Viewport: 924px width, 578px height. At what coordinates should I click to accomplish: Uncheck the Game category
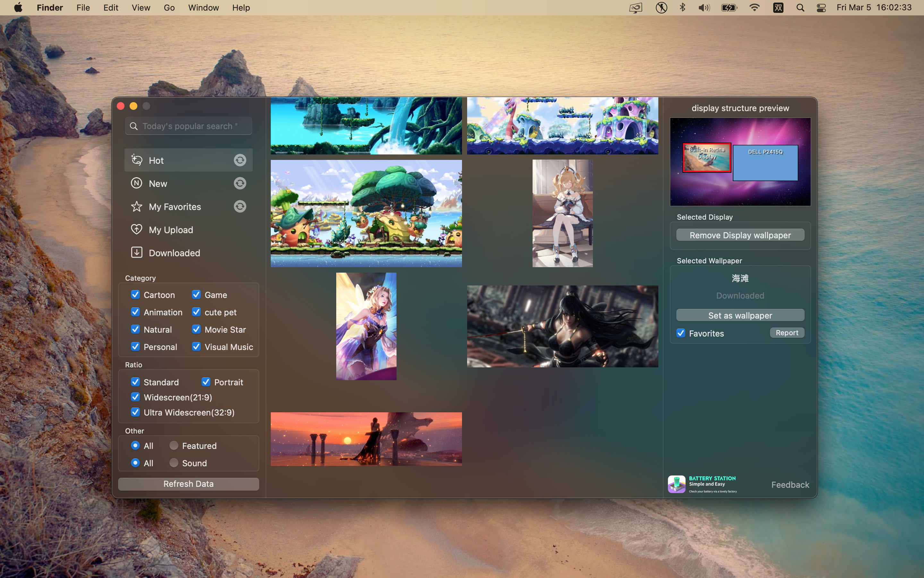196,294
